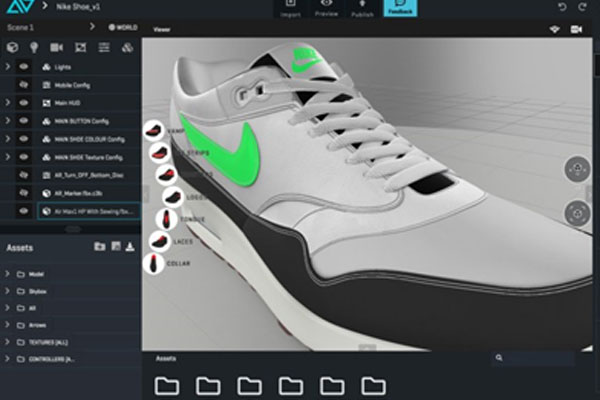Expand the Lights tree item

click(x=8, y=66)
